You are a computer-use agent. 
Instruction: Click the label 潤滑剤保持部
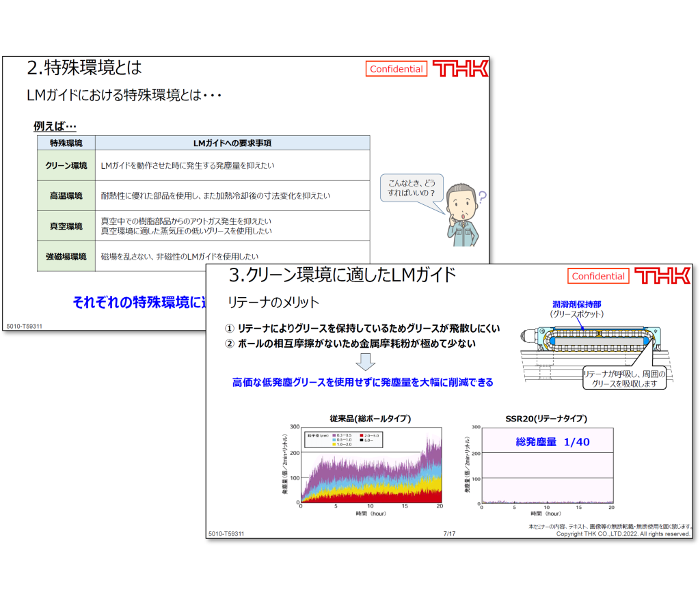[576, 304]
